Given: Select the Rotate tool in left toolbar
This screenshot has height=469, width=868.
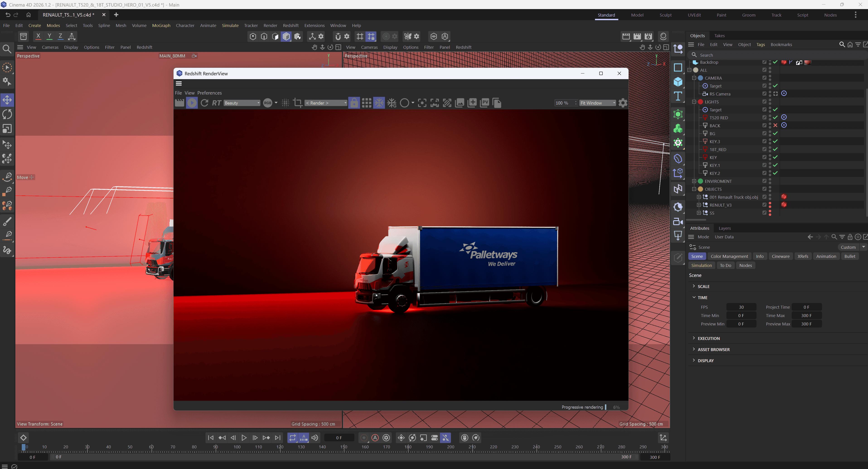Looking at the screenshot, I should [x=7, y=114].
